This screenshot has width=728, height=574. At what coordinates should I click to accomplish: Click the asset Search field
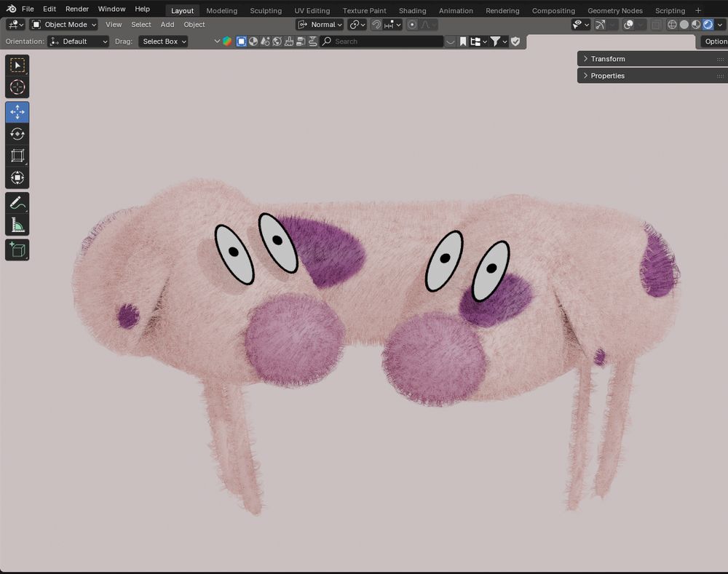coord(381,41)
